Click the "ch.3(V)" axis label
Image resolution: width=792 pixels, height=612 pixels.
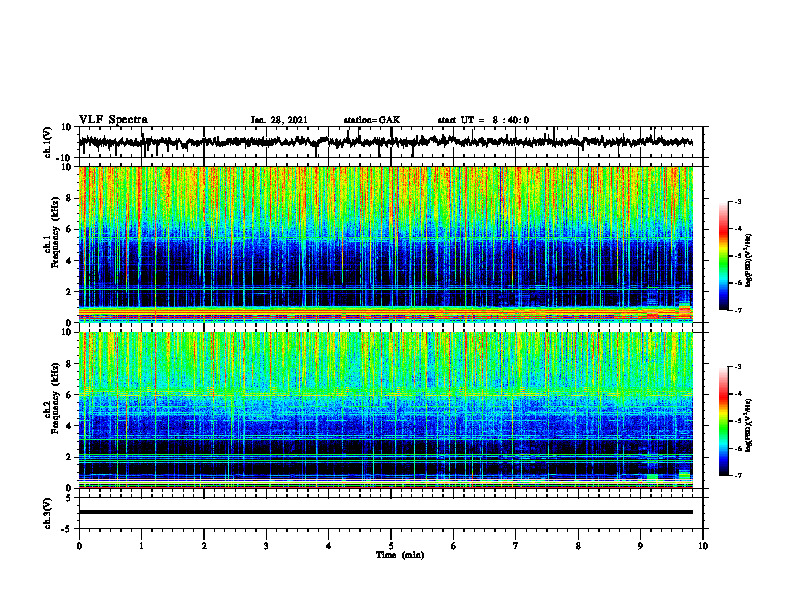(48, 513)
